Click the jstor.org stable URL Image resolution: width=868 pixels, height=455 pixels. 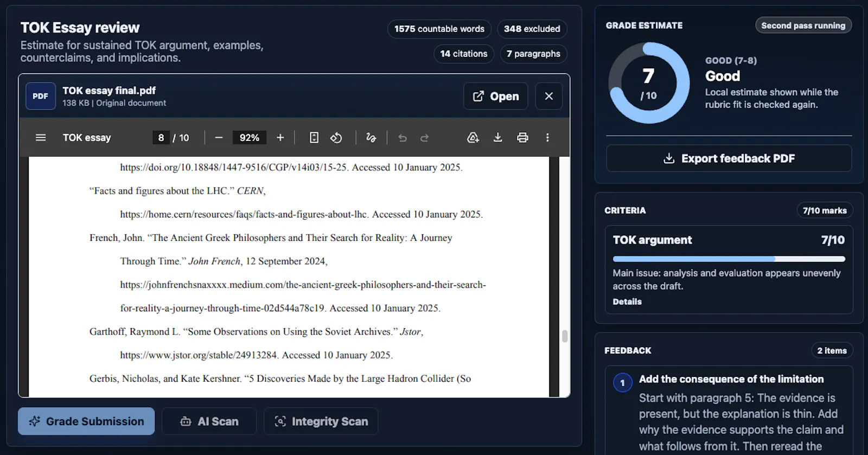199,355
